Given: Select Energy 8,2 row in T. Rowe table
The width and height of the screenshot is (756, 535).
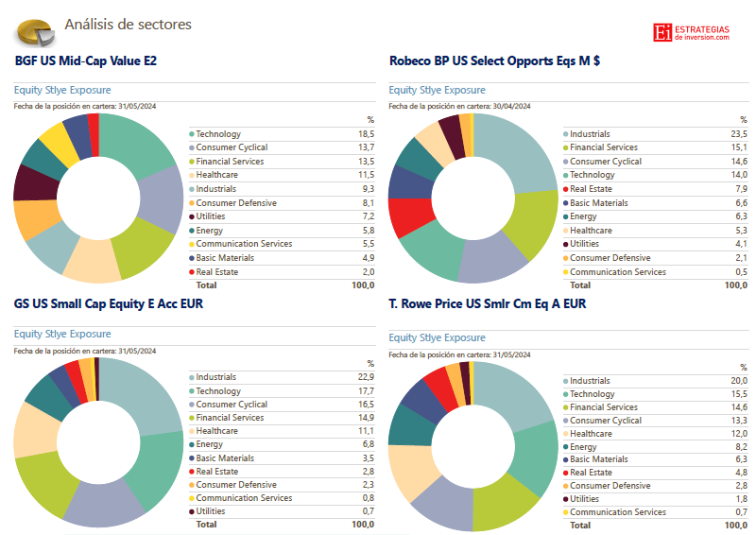Looking at the screenshot, I should coord(656,447).
